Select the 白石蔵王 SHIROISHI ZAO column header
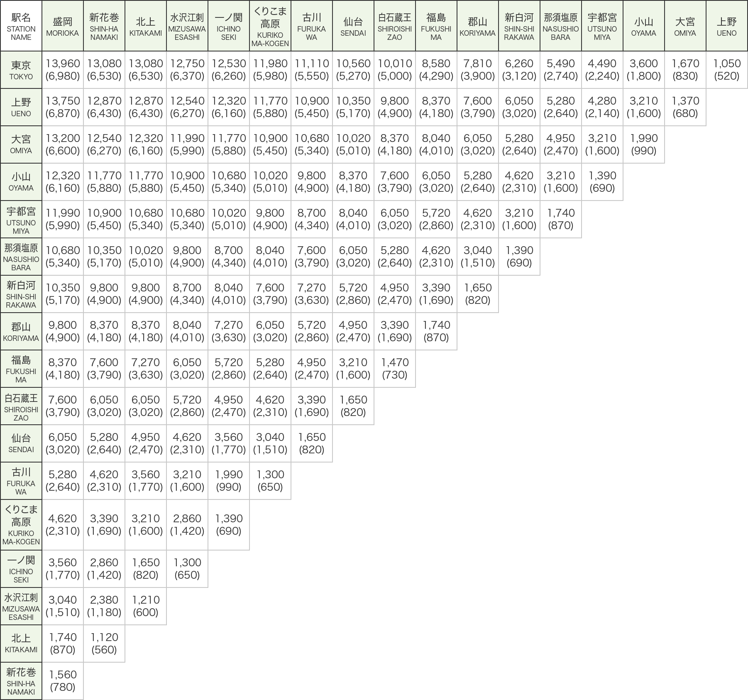748x700 pixels. [x=395, y=26]
